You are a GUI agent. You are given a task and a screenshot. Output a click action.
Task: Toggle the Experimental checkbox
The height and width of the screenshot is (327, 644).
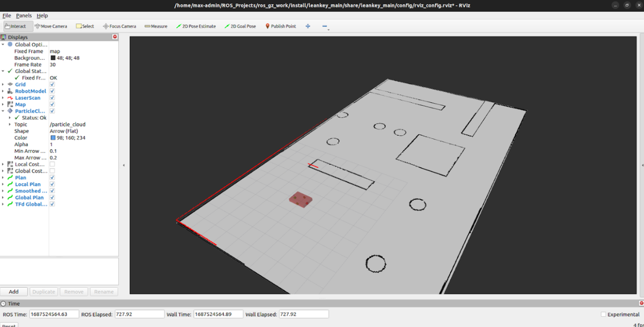coord(603,314)
